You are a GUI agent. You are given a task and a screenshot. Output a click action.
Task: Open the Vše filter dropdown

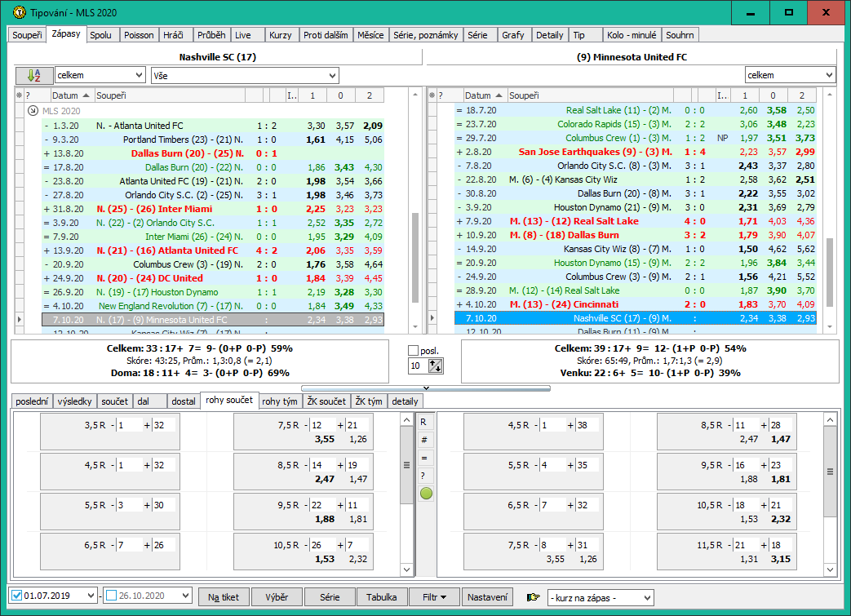point(245,75)
